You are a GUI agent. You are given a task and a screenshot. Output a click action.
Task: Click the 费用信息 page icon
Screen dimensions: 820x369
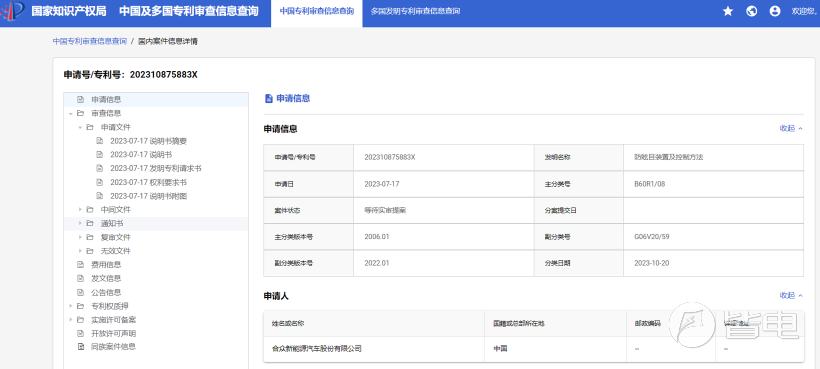click(81, 264)
